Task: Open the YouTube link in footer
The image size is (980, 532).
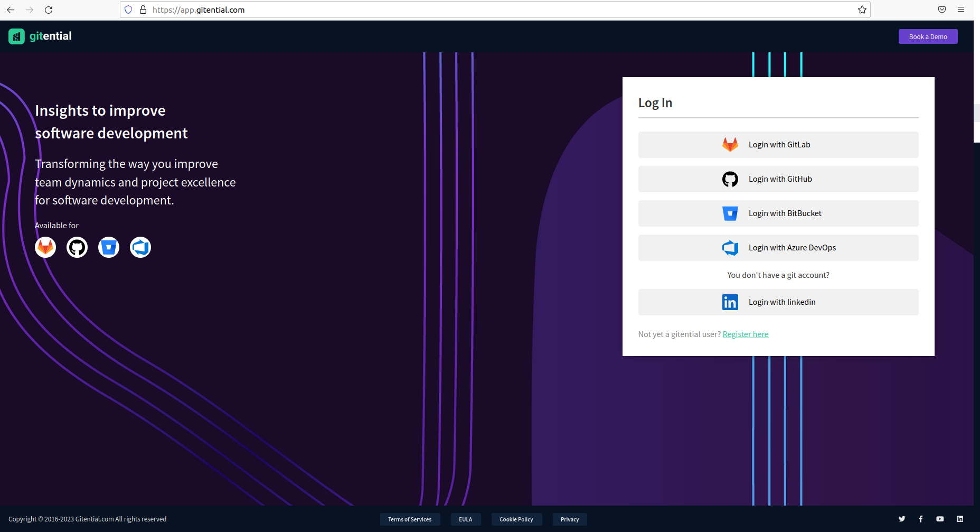Action: pos(940,519)
